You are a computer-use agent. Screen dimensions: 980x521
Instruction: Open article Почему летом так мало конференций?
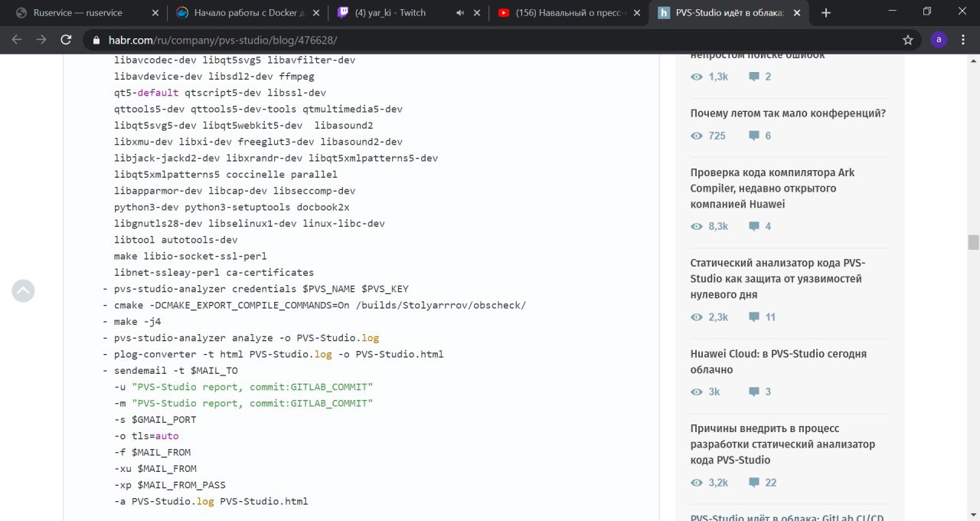[x=788, y=113]
